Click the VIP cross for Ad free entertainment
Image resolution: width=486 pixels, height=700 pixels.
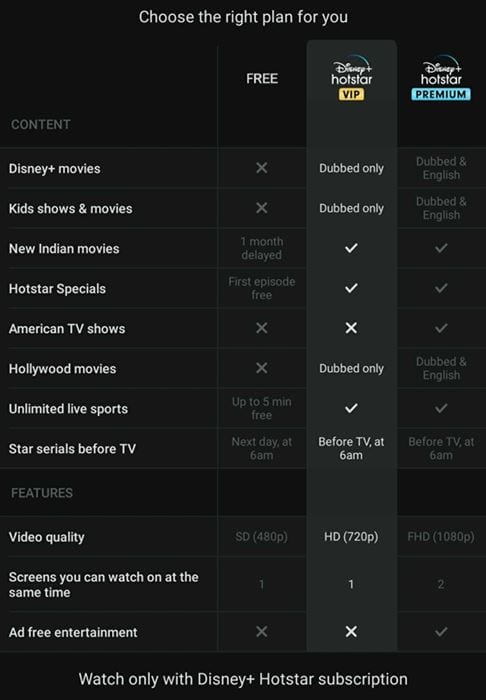coord(351,631)
